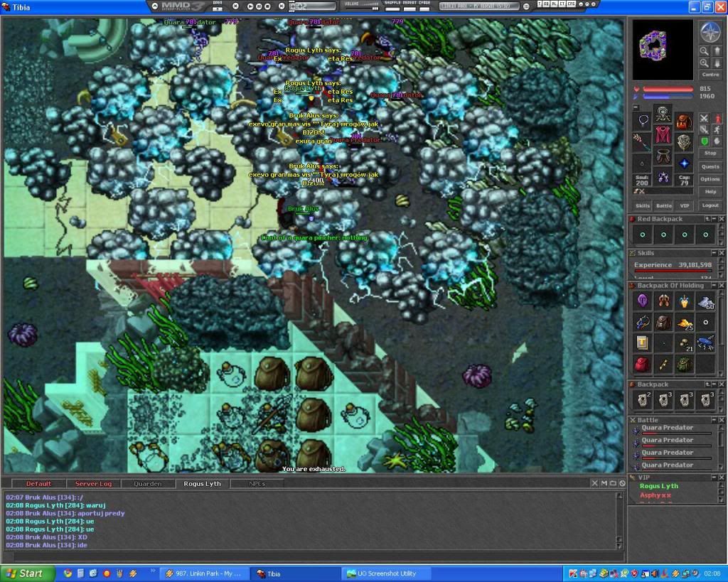Click the legs equipment slot
The width and height of the screenshot is (728, 582).
pos(663,156)
